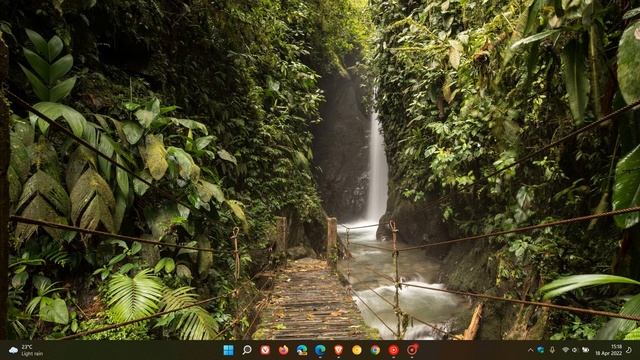
Task: Open the Wi-Fi network tray icon
Action: pos(565,350)
